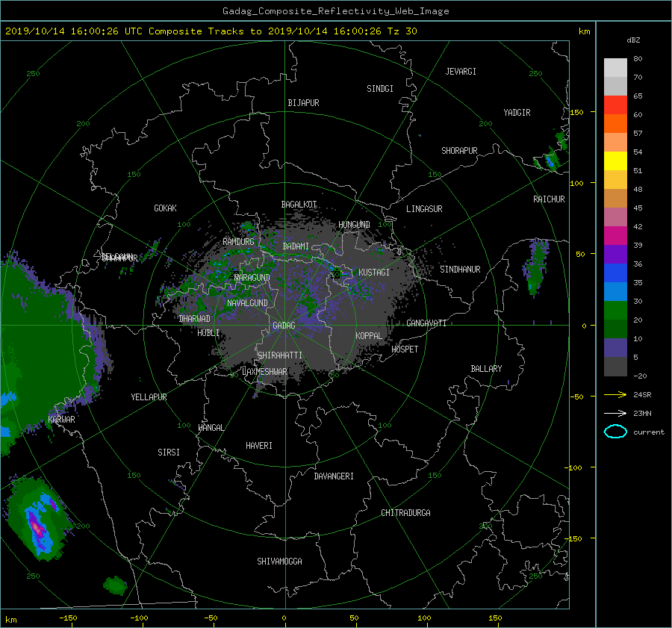
Task: Click the JEVARGI city label
Action: tap(461, 72)
